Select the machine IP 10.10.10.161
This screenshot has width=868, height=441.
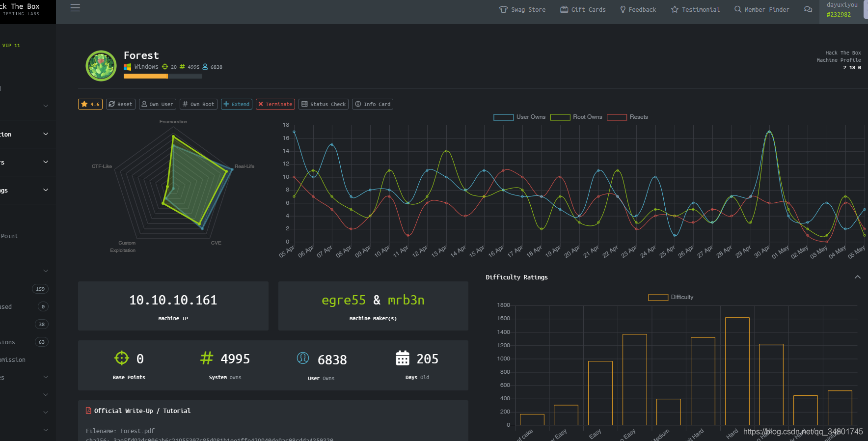[173, 300]
